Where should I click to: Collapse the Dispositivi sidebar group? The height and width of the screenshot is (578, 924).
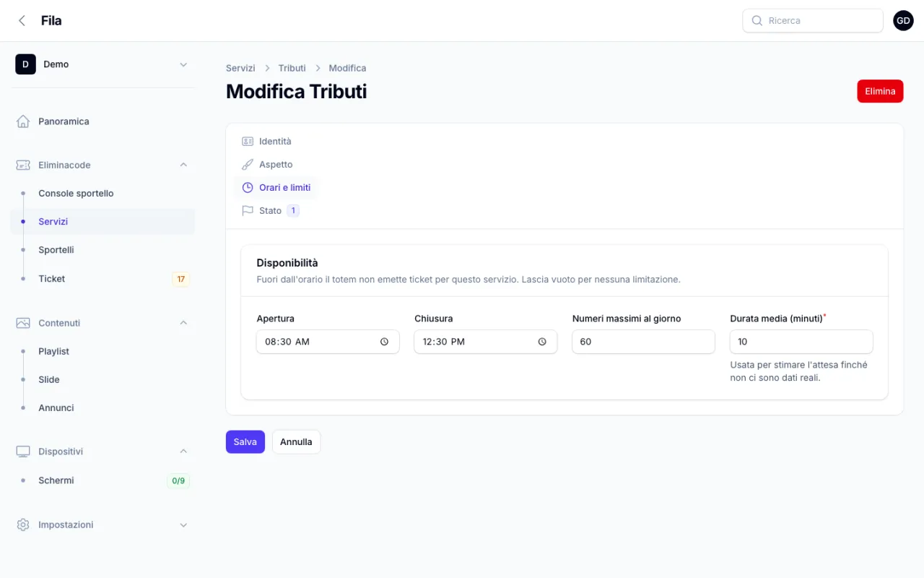(x=183, y=452)
